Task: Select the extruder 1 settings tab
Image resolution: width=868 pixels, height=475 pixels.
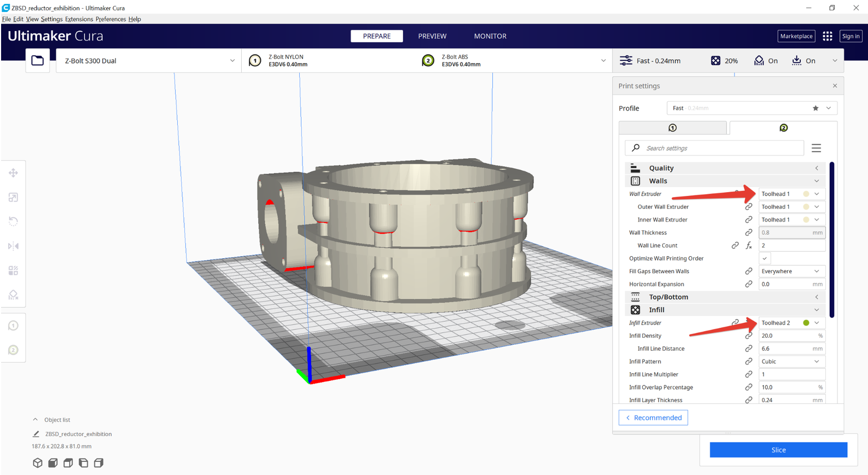Action: 673,128
